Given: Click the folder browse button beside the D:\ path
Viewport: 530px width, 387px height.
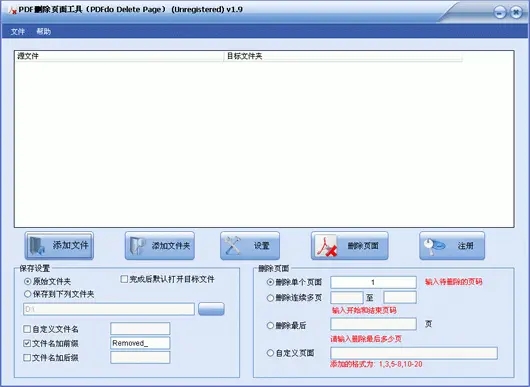Looking at the screenshot, I should 211,309.
